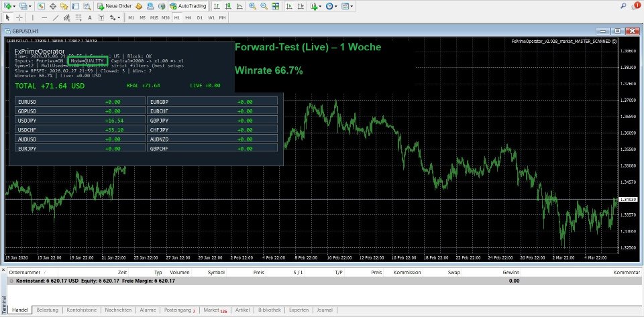Select the crosshair tool
The height and width of the screenshot is (317, 644).
point(19,17)
